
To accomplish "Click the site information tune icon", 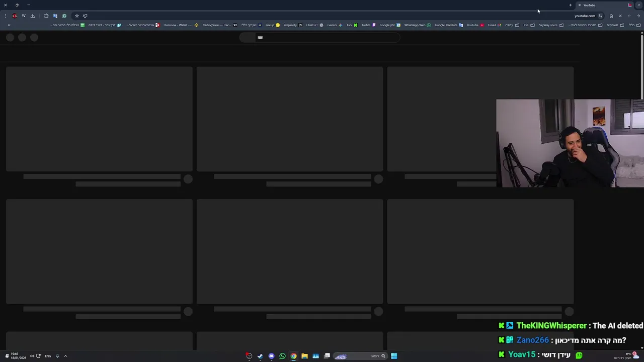I will tap(600, 16).
